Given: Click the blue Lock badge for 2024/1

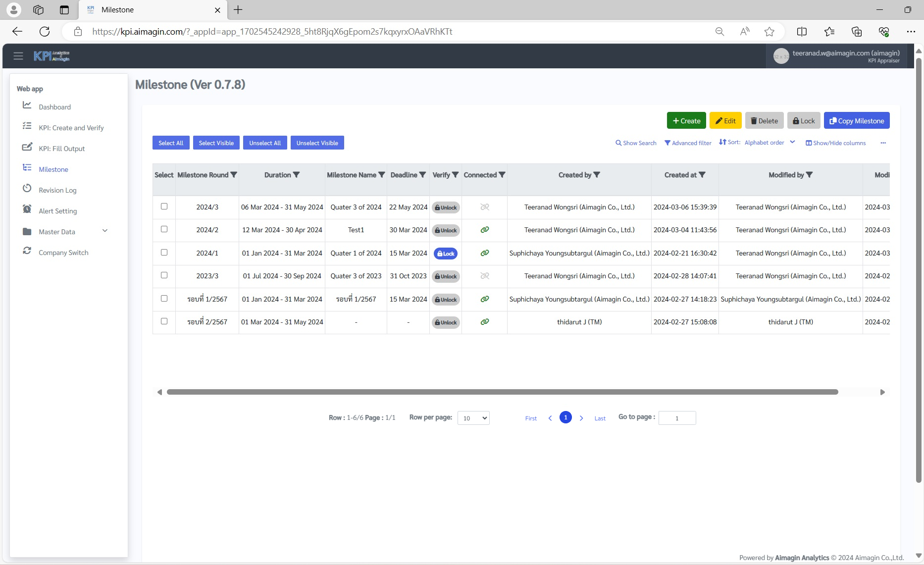Looking at the screenshot, I should pos(446,254).
